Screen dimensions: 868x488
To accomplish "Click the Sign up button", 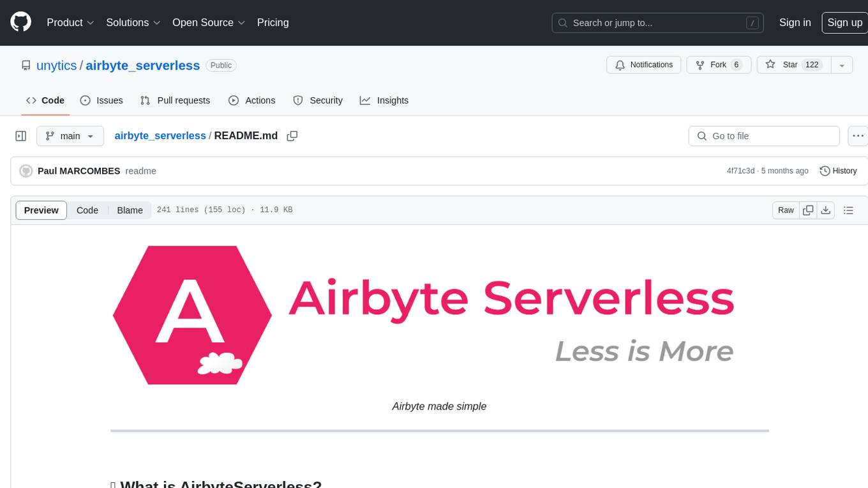I will (x=844, y=22).
